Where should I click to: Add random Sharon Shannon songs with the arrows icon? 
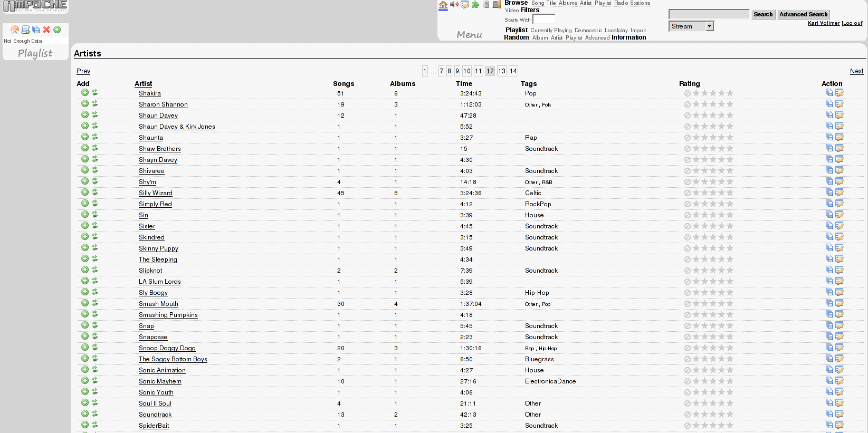(95, 104)
